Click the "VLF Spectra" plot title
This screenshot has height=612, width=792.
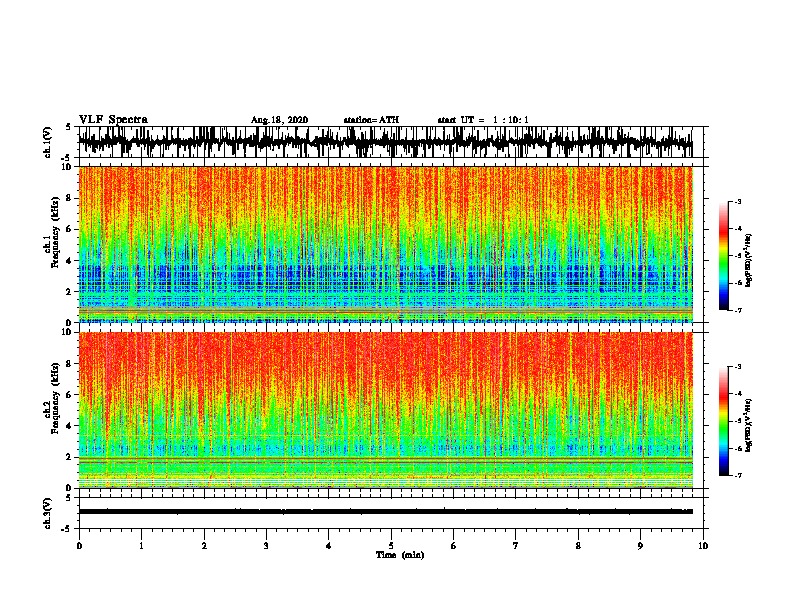[113, 120]
